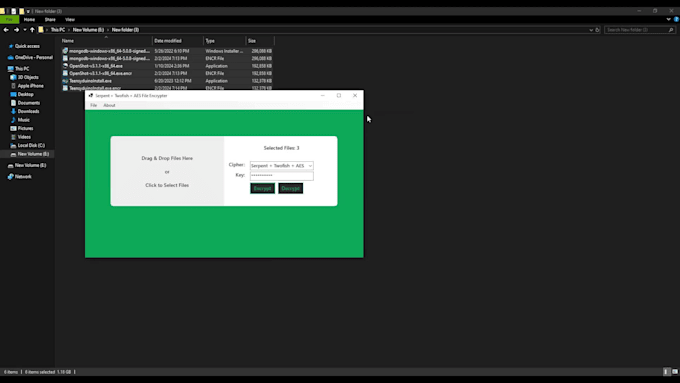This screenshot has height=383, width=680.
Task: Open the encrypter's File menu
Action: (93, 105)
